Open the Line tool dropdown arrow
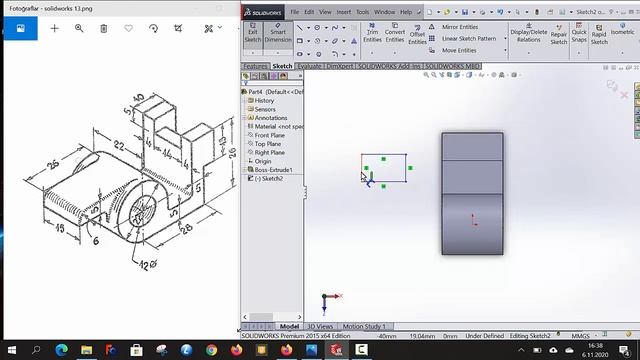Image resolution: width=640 pixels, height=360 pixels. 308,28
